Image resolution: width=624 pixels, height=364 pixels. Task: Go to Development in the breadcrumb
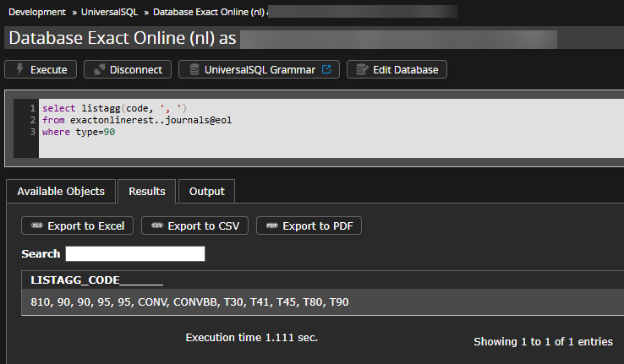pyautogui.click(x=37, y=13)
